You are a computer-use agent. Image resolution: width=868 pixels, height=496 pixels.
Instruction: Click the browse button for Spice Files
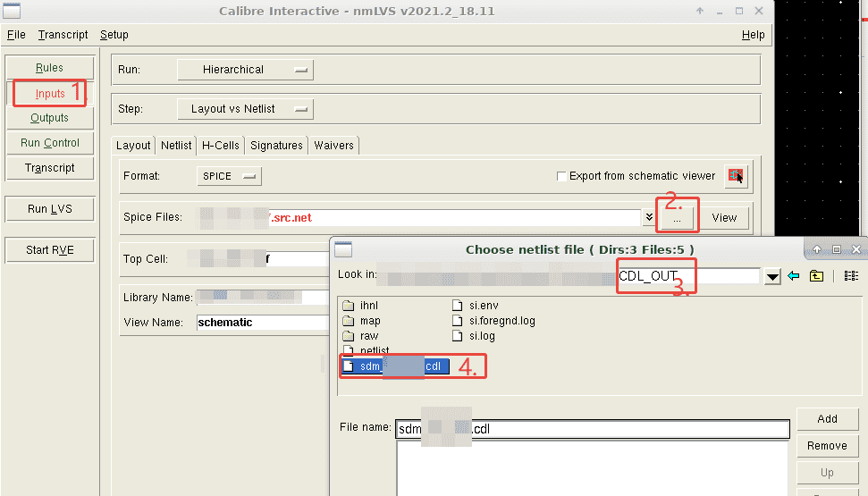[677, 217]
